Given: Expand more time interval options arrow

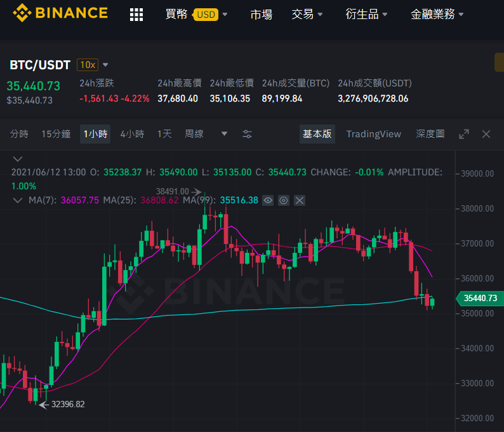Looking at the screenshot, I should (x=224, y=134).
